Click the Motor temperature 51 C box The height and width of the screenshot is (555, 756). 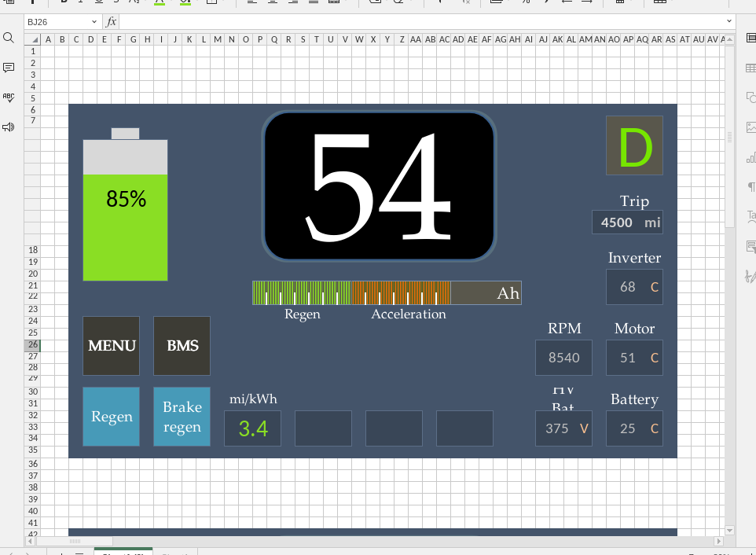point(634,358)
